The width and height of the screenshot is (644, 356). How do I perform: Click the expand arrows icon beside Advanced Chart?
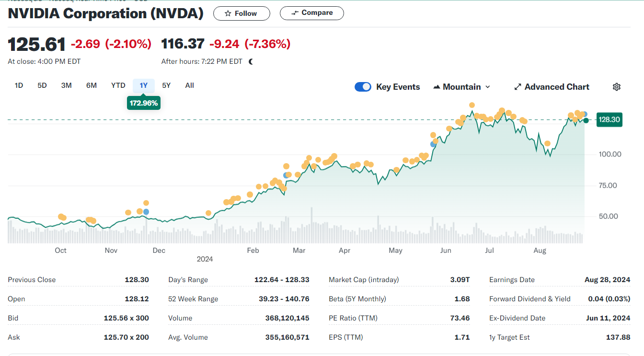tap(517, 87)
